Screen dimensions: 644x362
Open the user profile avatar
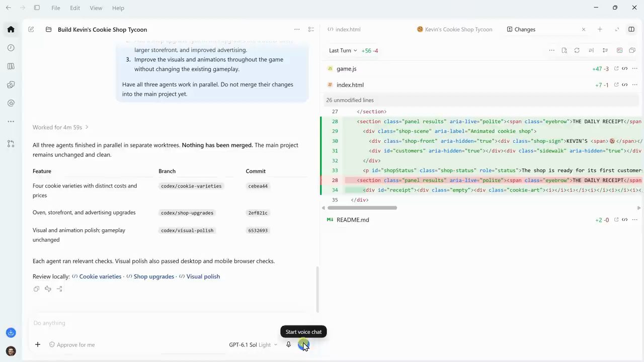point(11,351)
